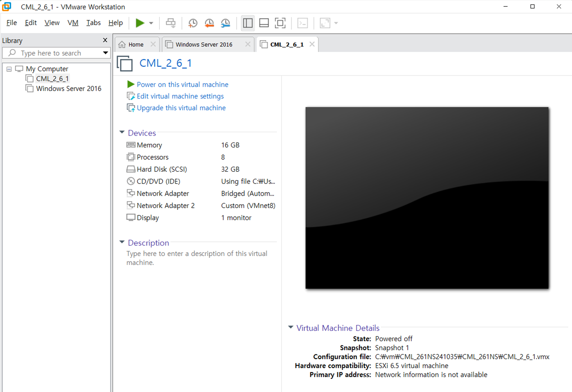Click the CML_2_6_1 page title icon
The height and width of the screenshot is (392, 572).
(125, 63)
